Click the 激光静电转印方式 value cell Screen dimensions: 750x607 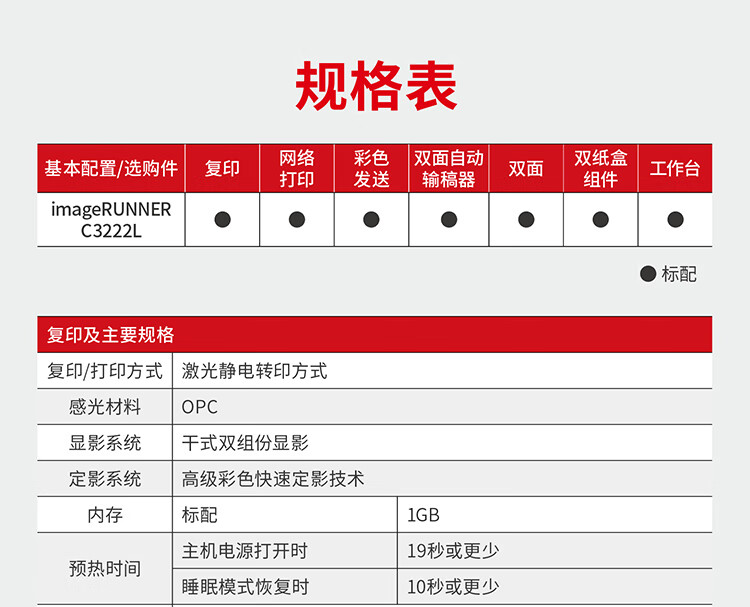click(x=442, y=371)
